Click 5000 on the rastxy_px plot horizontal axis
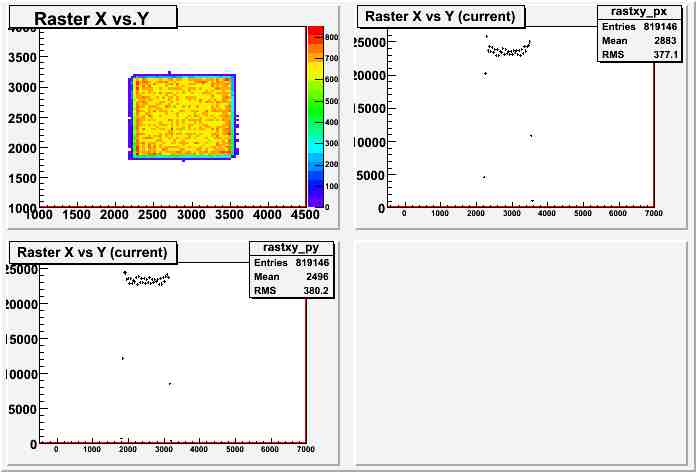The width and height of the screenshot is (696, 472). [x=582, y=214]
